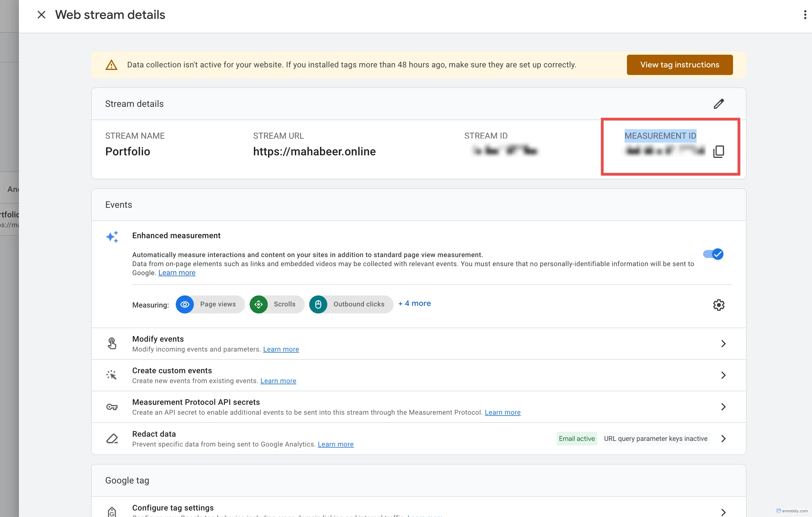Viewport: 812px width, 517px height.
Task: Edit the stream details with the pencil icon
Action: pyautogui.click(x=719, y=103)
